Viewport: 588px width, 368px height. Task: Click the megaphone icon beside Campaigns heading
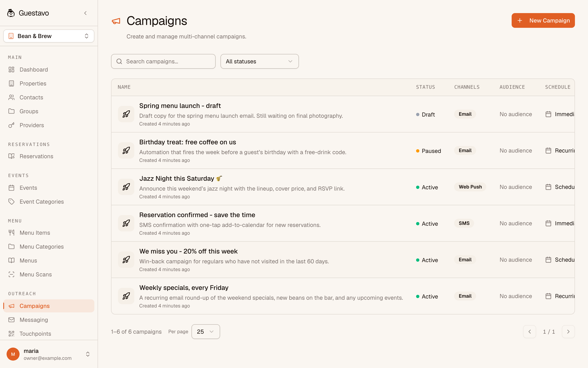point(116,21)
